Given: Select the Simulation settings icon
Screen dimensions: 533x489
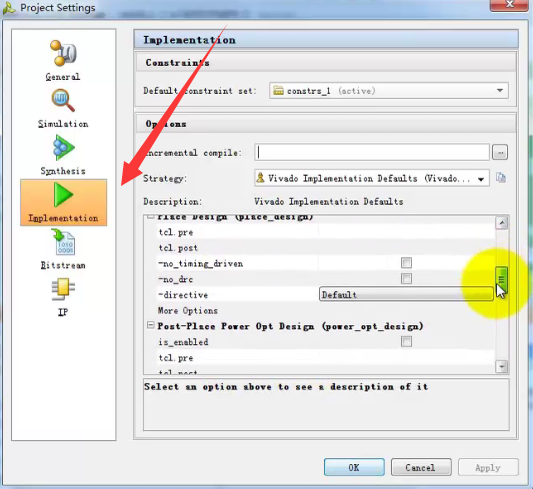Looking at the screenshot, I should tap(63, 108).
